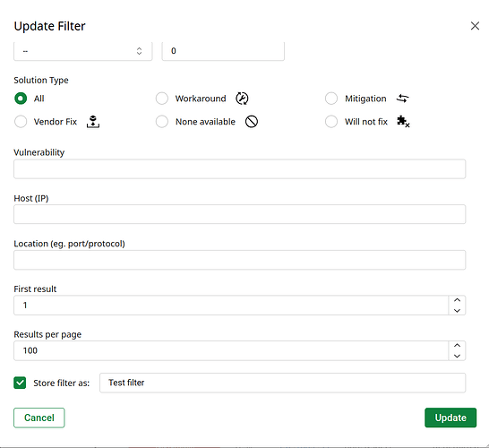The width and height of the screenshot is (489, 448).
Task: Click the Will not fix puzzle icon
Action: pos(403,122)
